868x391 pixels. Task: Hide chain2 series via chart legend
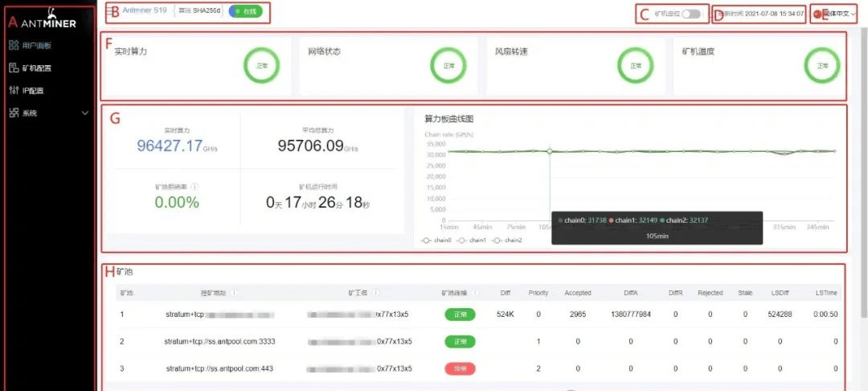click(x=508, y=240)
